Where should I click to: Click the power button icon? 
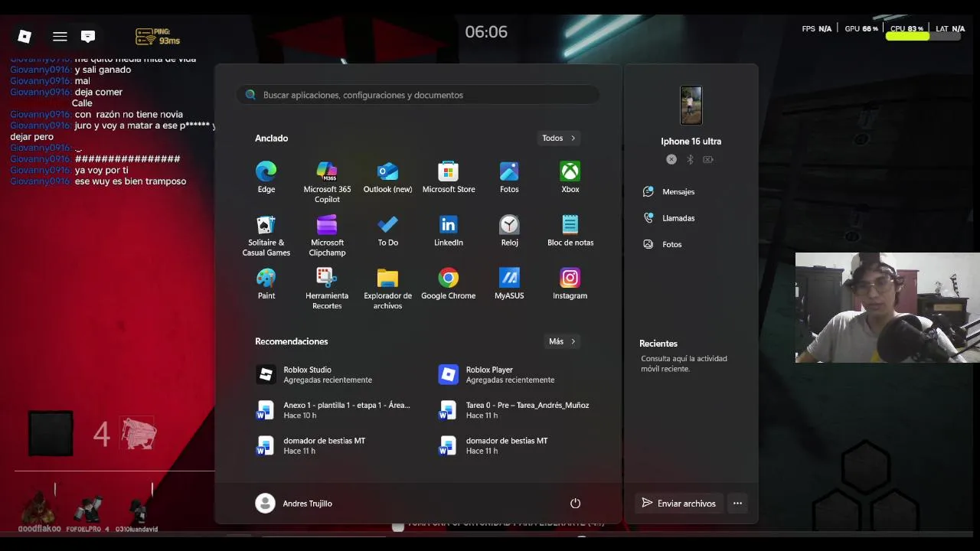click(576, 503)
